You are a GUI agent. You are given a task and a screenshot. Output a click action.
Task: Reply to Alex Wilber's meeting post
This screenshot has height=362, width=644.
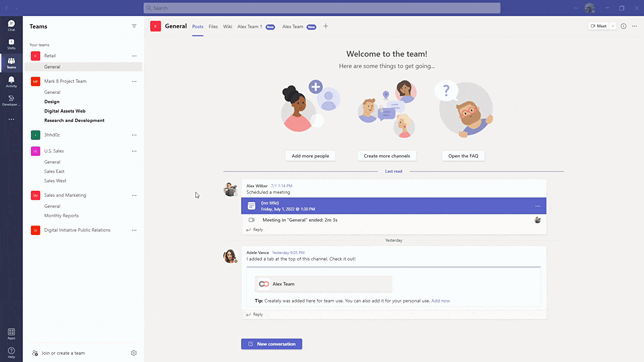[x=255, y=230]
